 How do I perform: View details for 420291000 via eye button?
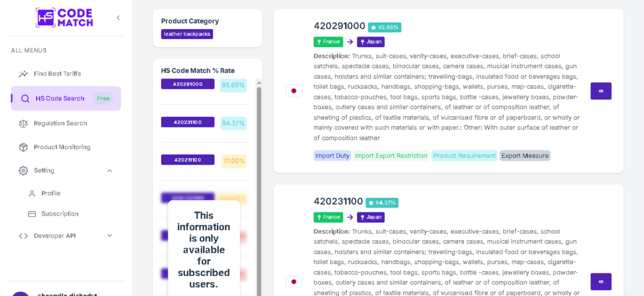click(601, 91)
